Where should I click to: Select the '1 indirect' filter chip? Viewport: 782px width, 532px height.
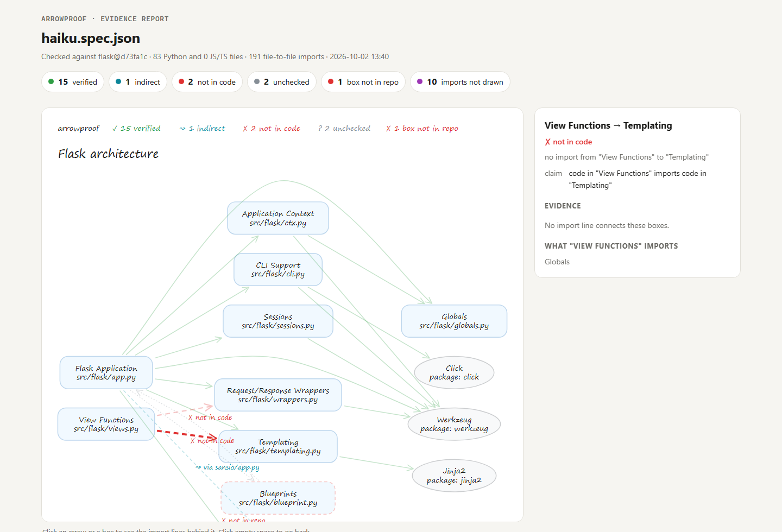click(138, 82)
